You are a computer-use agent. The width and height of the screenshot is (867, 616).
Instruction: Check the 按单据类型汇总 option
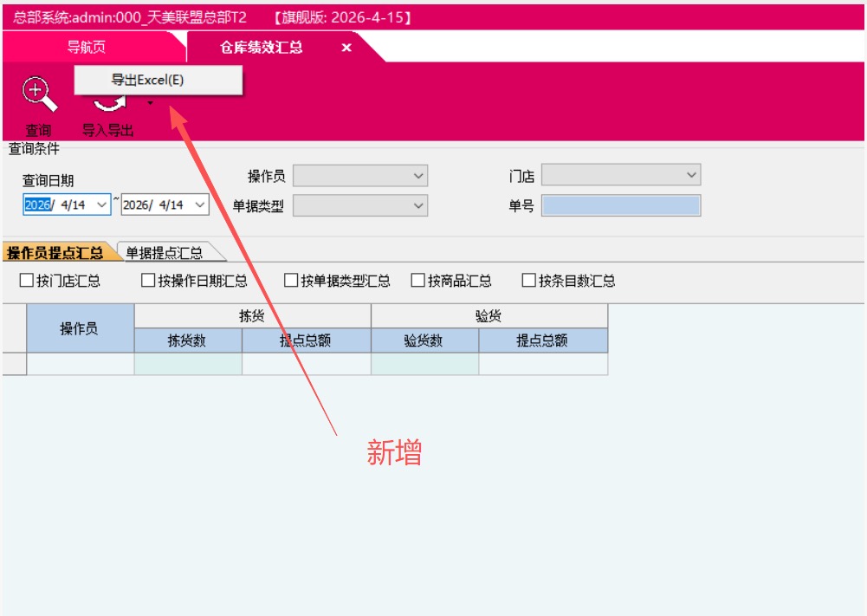(292, 281)
